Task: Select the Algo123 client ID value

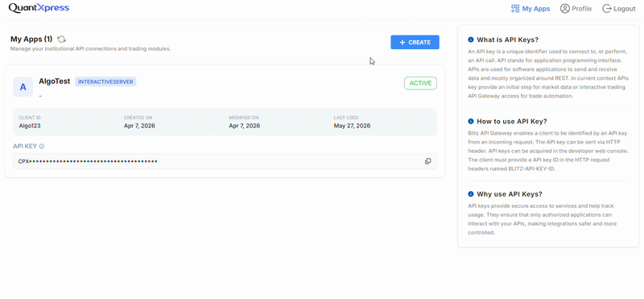Action: [30, 126]
